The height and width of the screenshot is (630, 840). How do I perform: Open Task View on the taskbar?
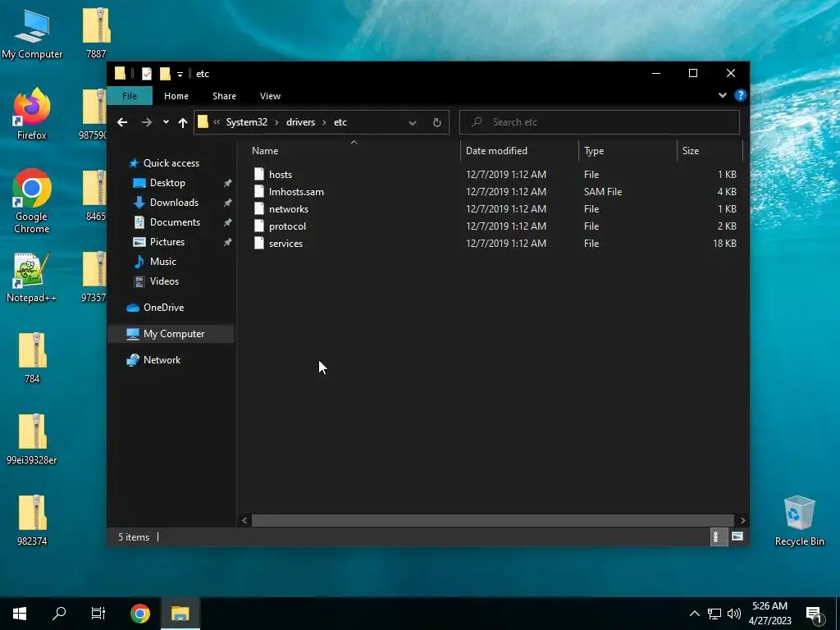98,614
